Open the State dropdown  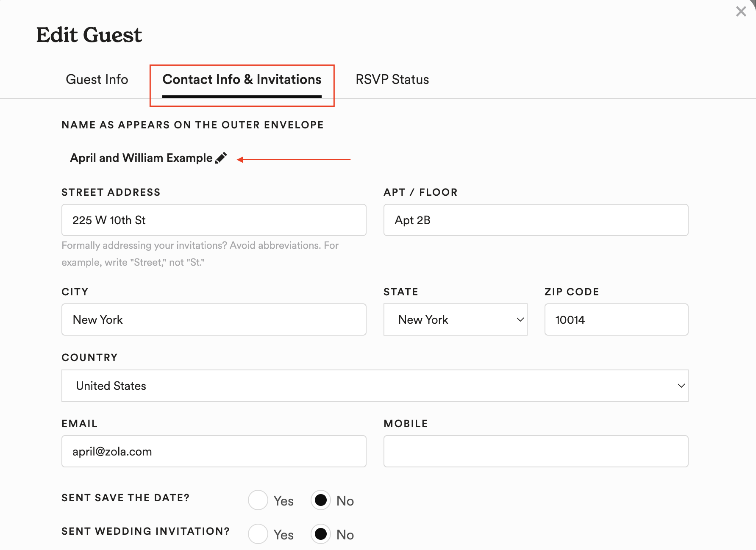pyautogui.click(x=455, y=319)
